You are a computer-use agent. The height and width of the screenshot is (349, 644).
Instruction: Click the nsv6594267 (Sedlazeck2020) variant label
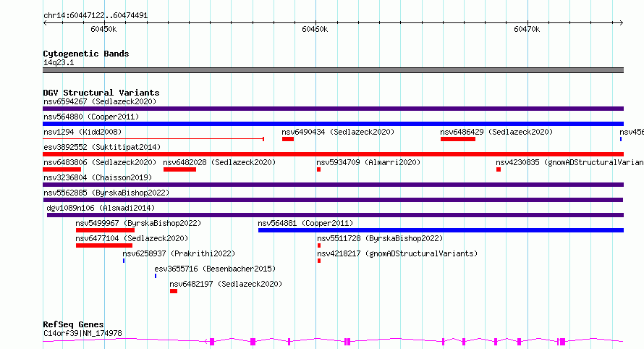(100, 101)
